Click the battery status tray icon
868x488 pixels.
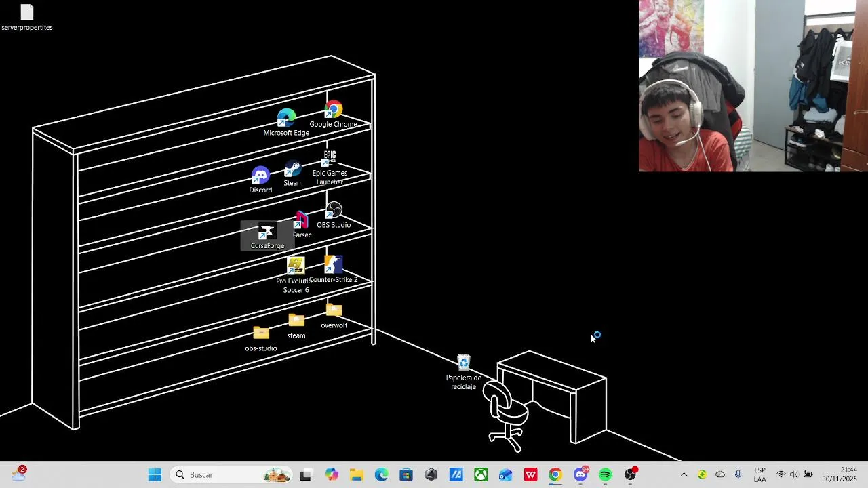pos(808,475)
